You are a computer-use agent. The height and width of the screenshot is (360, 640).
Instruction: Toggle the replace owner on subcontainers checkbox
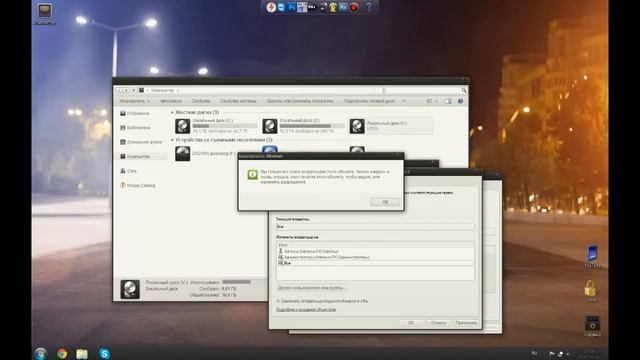coord(278,301)
